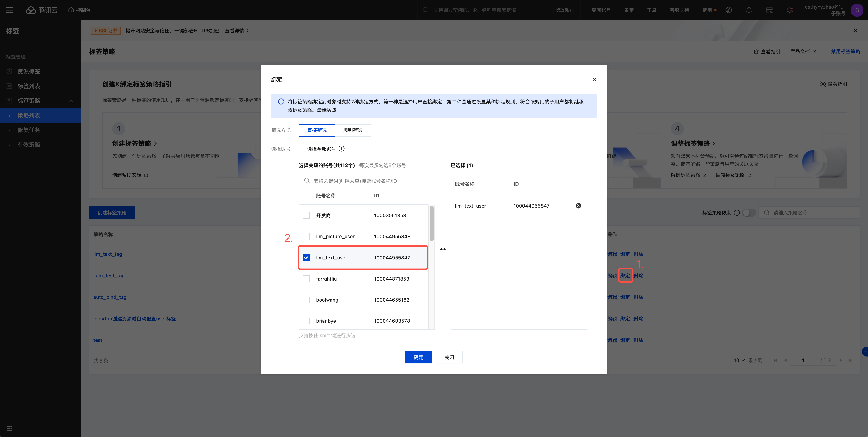Click the 腾讯云 cloud logo
This screenshot has height=437, width=868.
(x=31, y=10)
